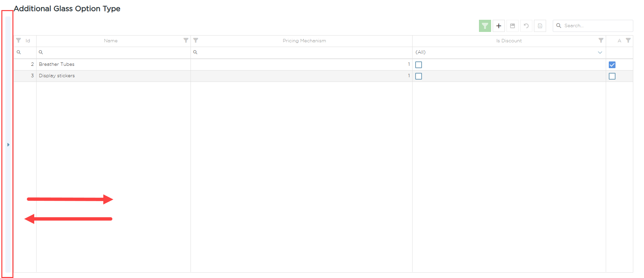The height and width of the screenshot is (278, 644).
Task: Open Pricing Mechanism column header filter funnel
Action: pyautogui.click(x=196, y=40)
